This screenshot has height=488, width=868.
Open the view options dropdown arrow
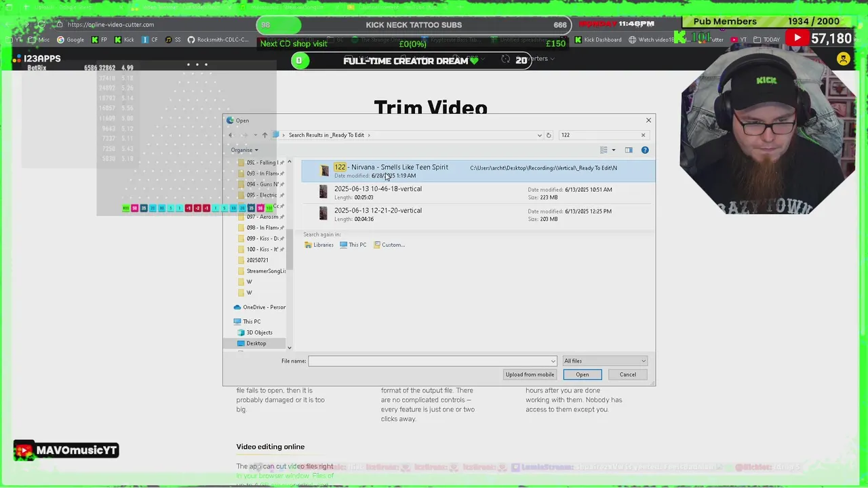tap(614, 150)
